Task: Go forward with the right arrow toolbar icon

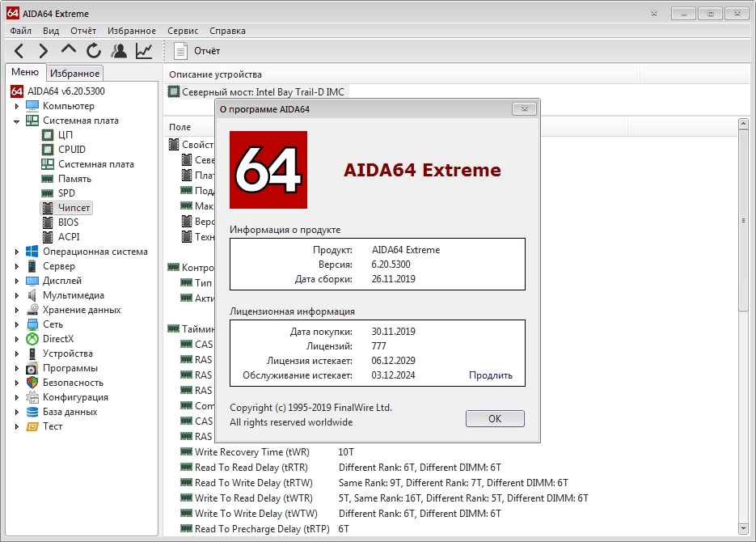Action: (x=44, y=51)
